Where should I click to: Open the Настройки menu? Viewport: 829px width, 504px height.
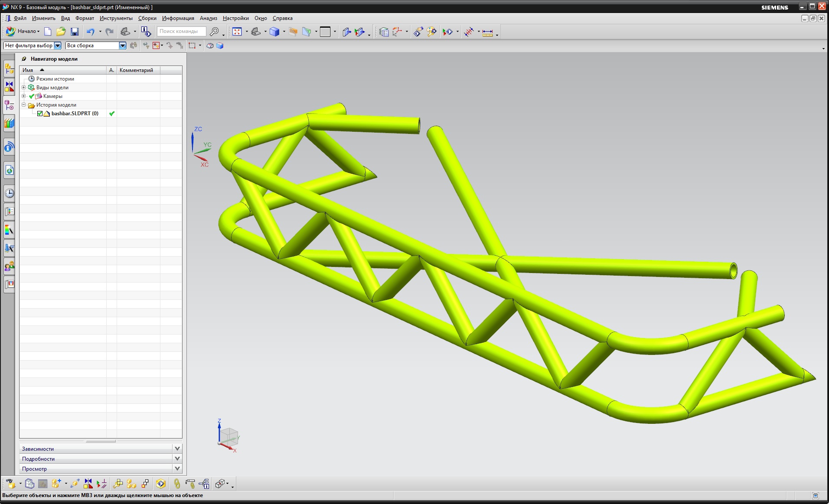click(236, 18)
